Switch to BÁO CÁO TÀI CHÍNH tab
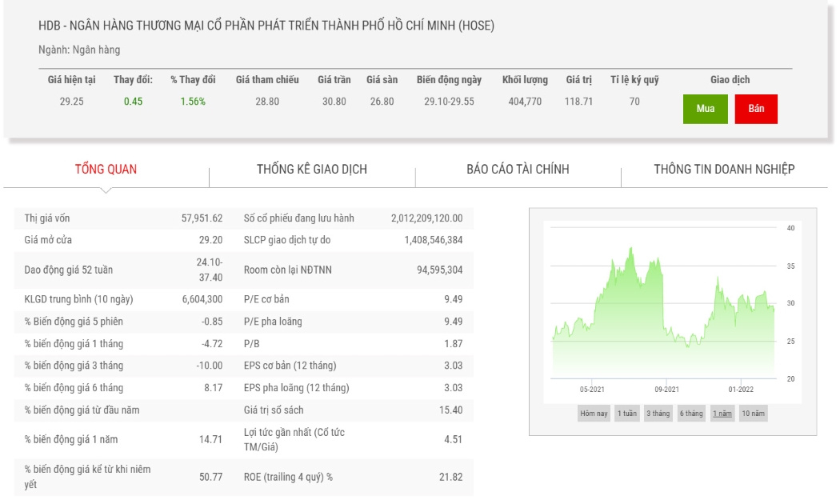 (518, 170)
